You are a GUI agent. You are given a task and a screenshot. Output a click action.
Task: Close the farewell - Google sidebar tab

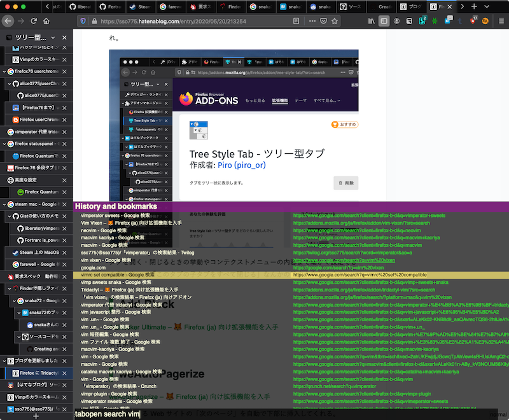tap(64, 265)
